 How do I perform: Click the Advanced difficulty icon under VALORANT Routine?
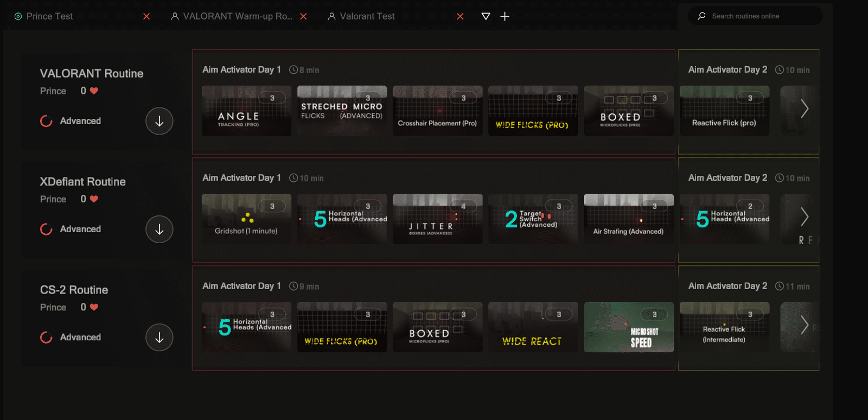coord(46,121)
